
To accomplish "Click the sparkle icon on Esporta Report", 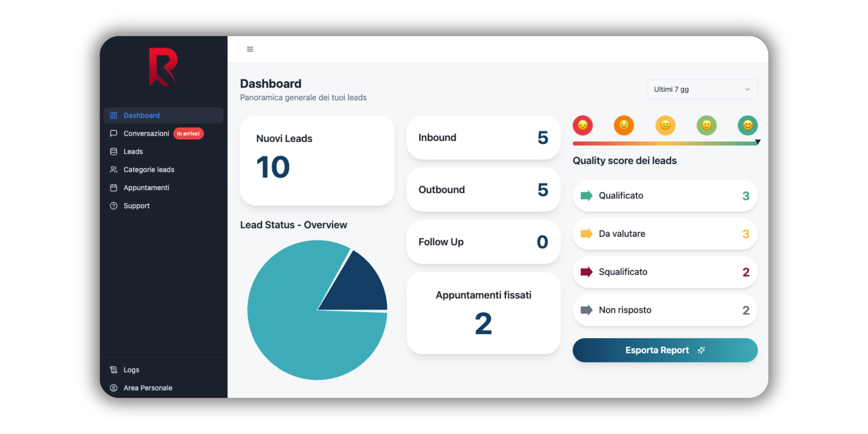I will (x=701, y=350).
